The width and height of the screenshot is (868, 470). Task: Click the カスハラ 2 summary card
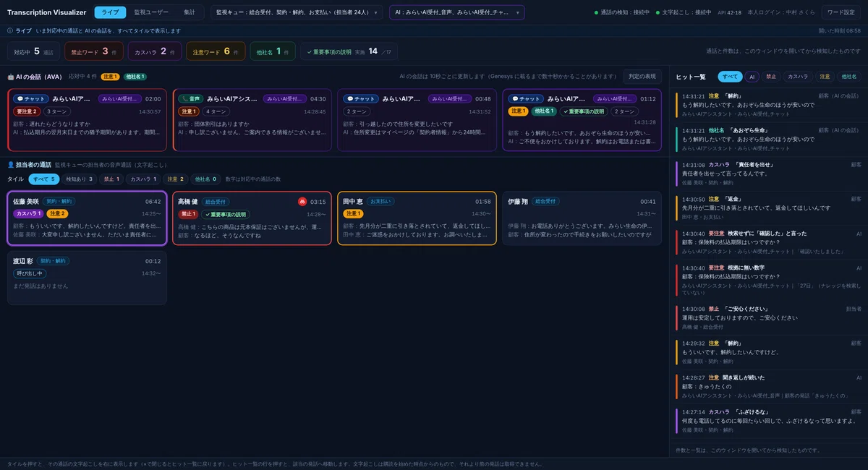click(155, 51)
